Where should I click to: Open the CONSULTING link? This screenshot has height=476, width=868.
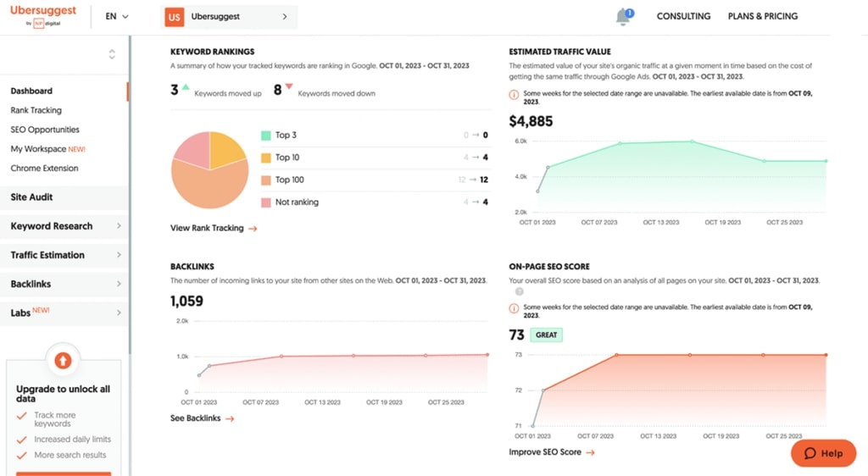click(x=683, y=17)
